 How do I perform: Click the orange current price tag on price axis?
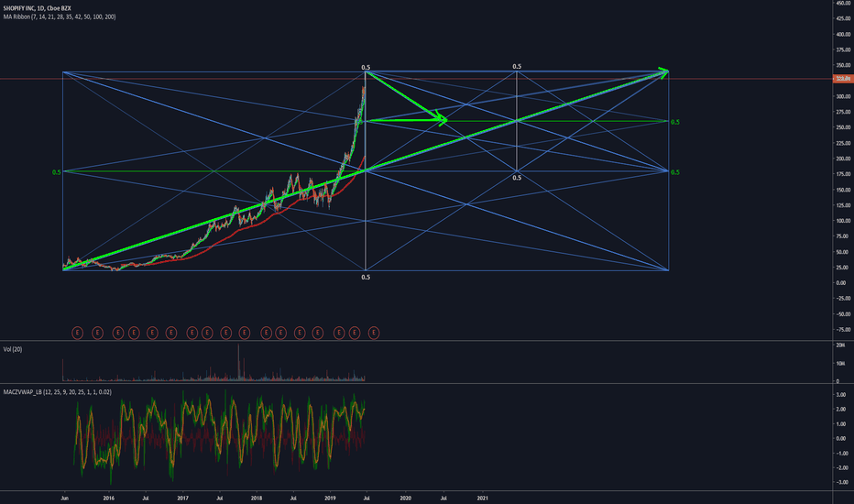coord(843,79)
